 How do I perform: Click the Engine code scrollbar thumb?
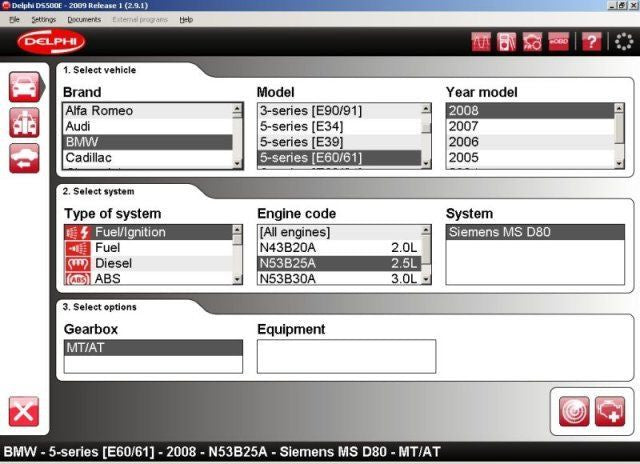click(x=426, y=249)
